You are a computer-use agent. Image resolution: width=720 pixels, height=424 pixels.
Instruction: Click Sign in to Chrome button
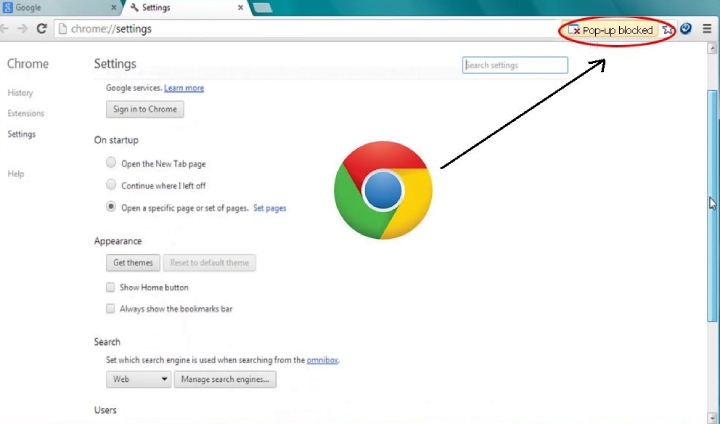145,109
